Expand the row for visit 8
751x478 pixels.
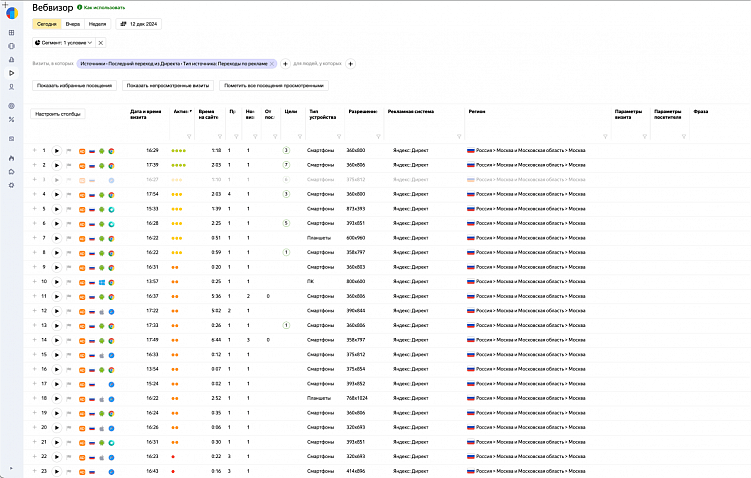[34, 252]
